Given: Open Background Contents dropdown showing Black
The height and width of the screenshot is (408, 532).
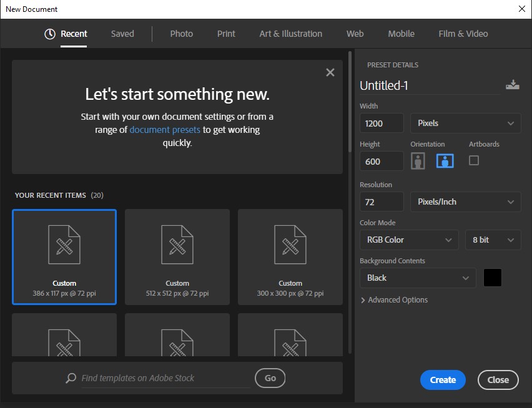Looking at the screenshot, I should coord(418,278).
